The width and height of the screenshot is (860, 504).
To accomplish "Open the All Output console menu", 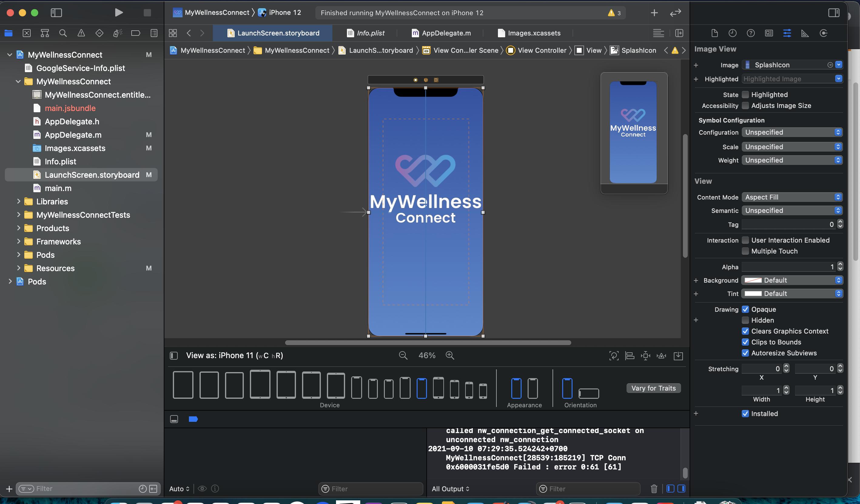I will [x=451, y=489].
